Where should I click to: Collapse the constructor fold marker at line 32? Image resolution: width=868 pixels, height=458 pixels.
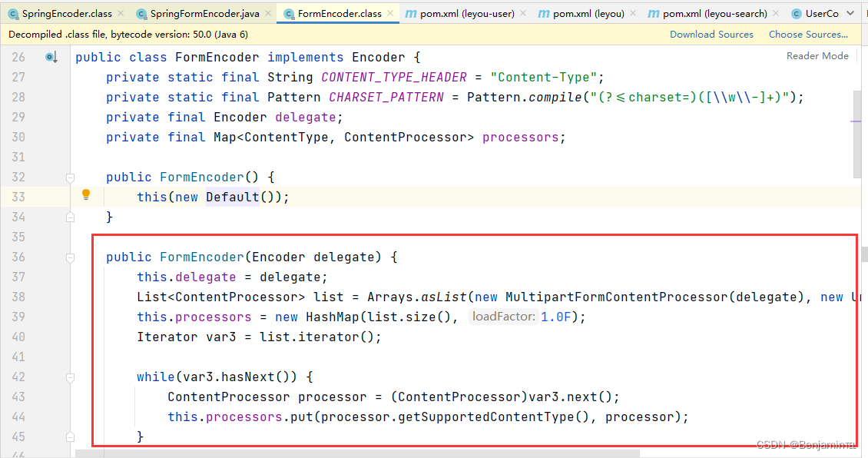[70, 177]
